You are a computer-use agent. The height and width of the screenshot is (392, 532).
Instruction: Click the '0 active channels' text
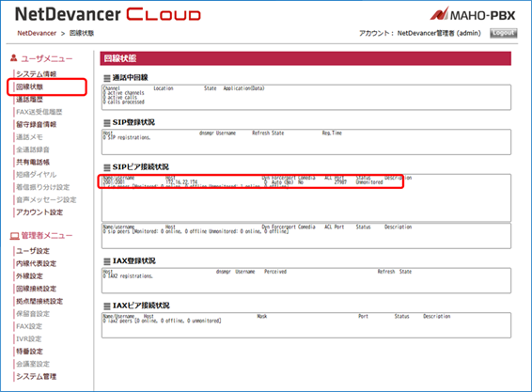point(124,93)
